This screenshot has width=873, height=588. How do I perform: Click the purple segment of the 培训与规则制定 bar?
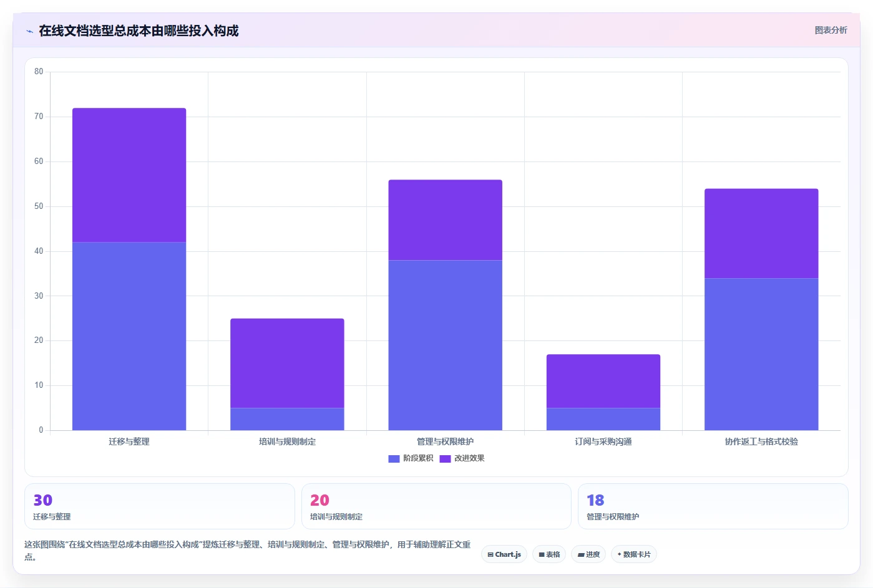click(x=287, y=364)
